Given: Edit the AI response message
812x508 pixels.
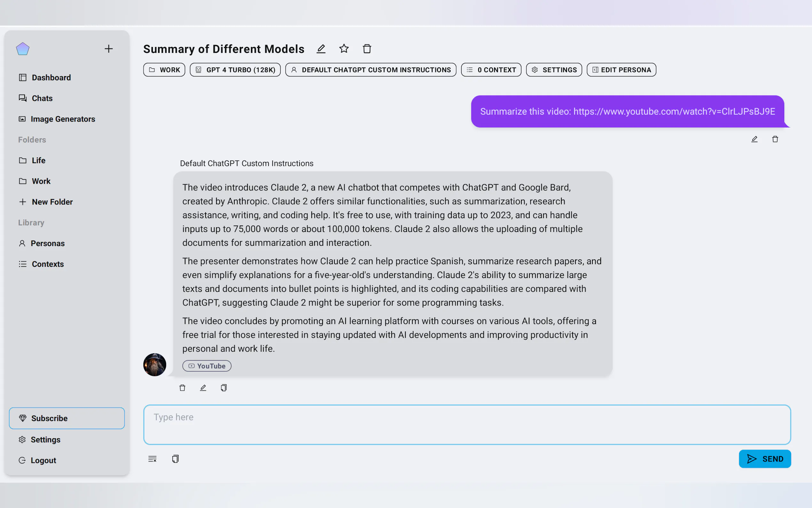Looking at the screenshot, I should pos(203,388).
